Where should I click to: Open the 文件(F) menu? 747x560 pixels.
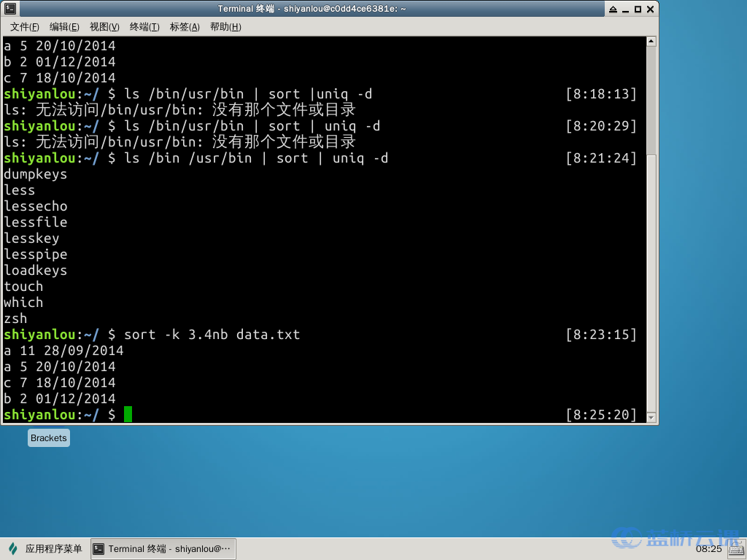point(25,27)
